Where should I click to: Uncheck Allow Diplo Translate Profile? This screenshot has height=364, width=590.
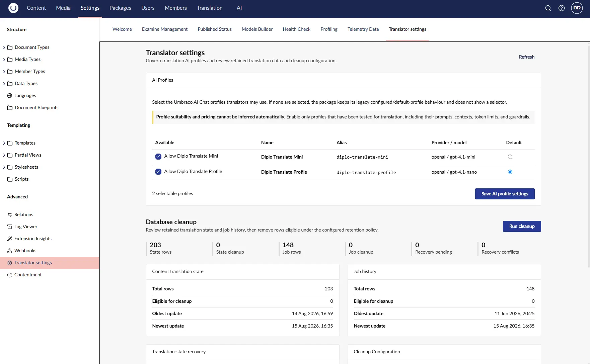point(158,172)
